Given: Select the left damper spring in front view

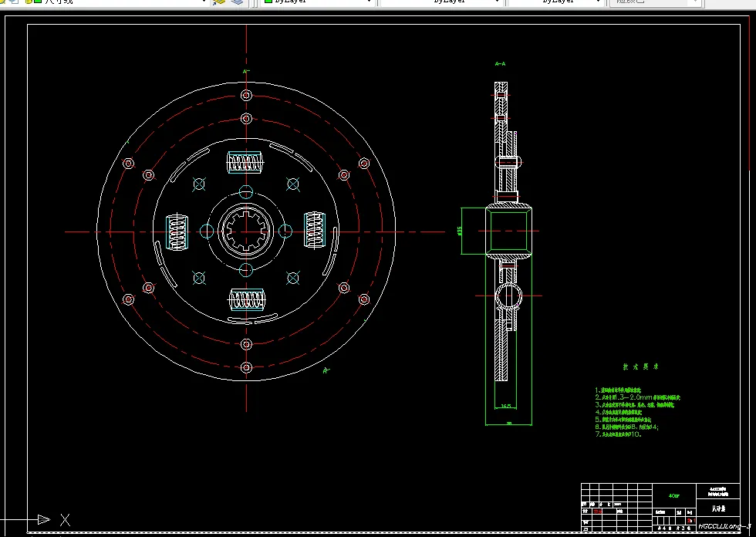Looking at the screenshot, I should coord(177,232).
